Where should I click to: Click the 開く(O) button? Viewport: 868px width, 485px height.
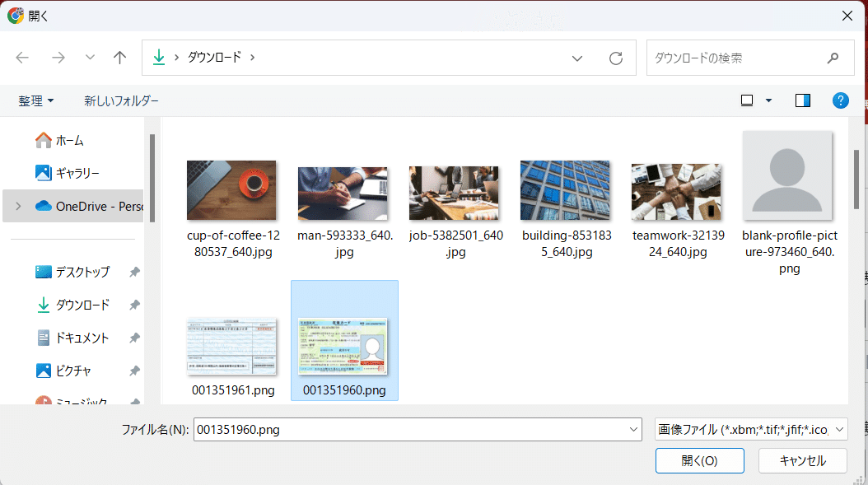699,461
